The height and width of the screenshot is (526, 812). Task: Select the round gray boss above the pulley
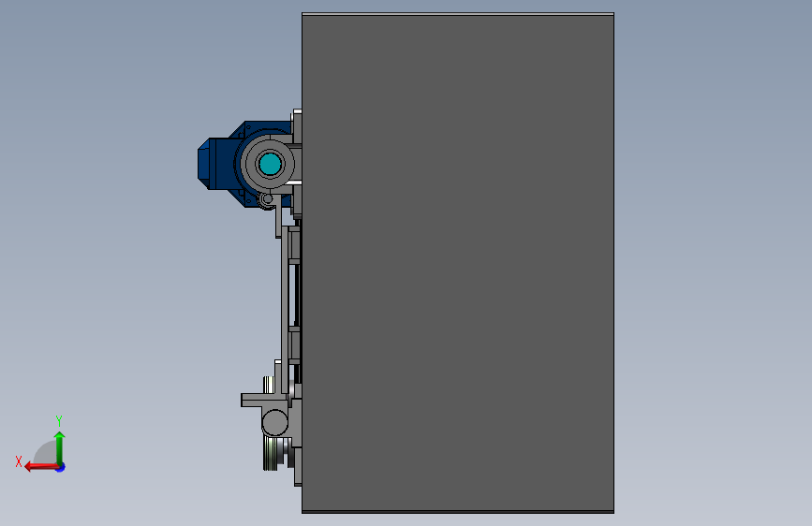tap(275, 422)
